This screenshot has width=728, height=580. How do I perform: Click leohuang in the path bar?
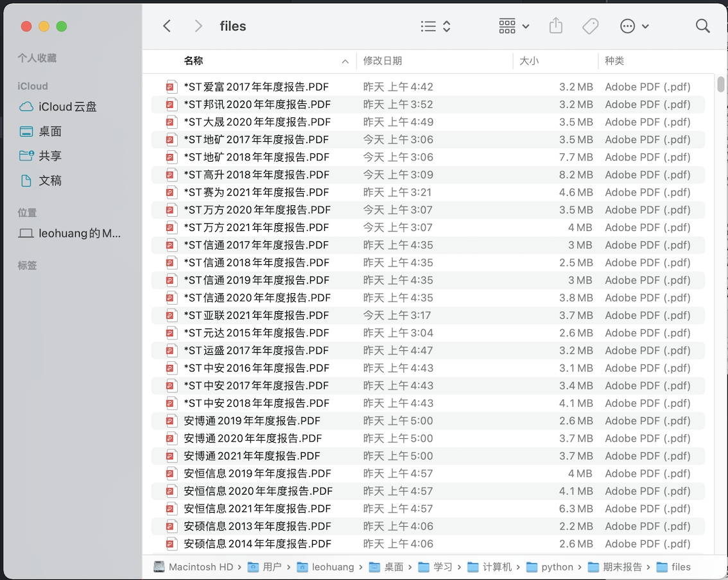coord(325,567)
